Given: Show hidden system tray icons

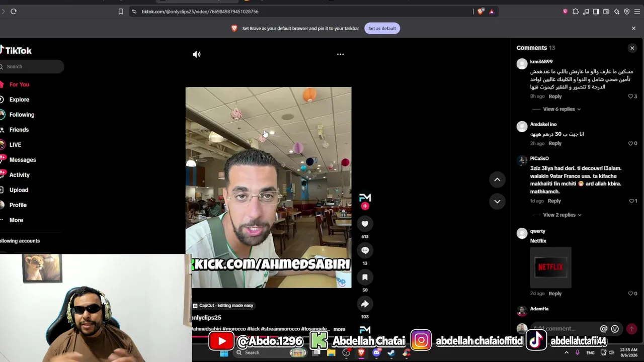Looking at the screenshot, I should point(567,353).
